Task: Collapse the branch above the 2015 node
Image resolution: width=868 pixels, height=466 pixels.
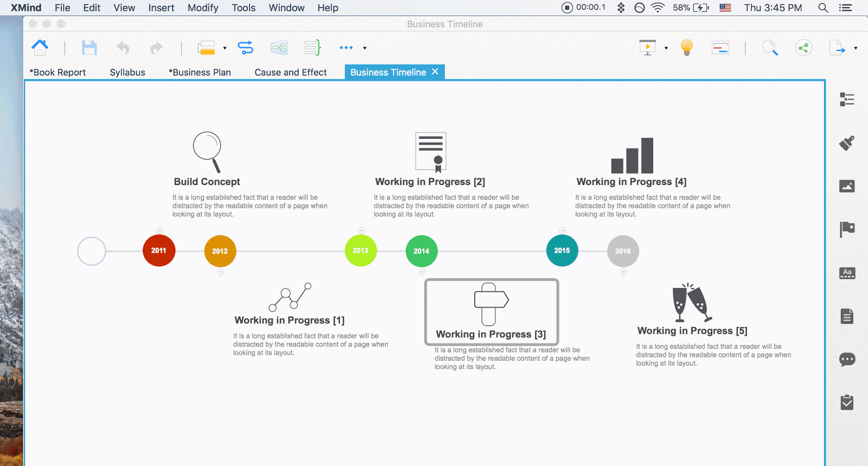Action: [563, 231]
